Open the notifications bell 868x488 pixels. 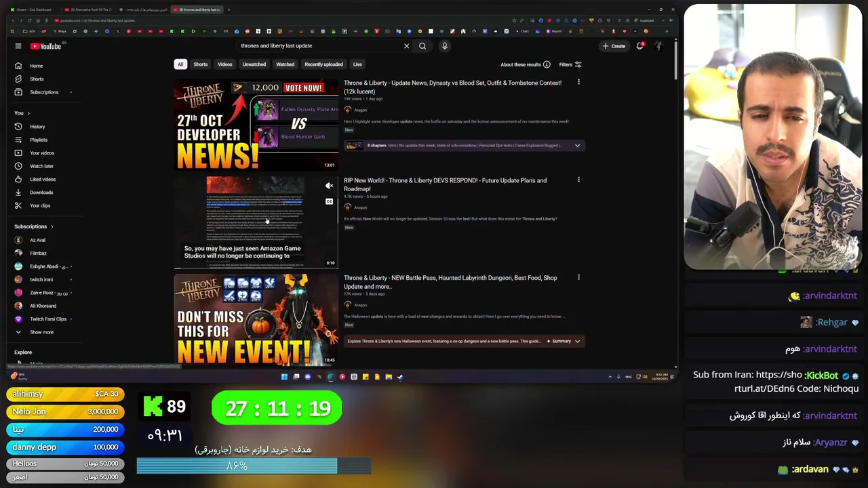click(x=639, y=46)
